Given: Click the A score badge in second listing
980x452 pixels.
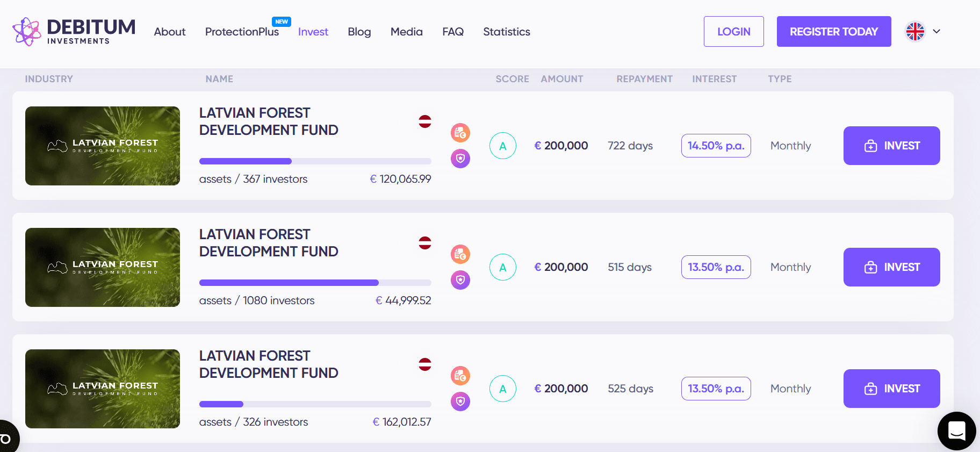Looking at the screenshot, I should pos(503,267).
